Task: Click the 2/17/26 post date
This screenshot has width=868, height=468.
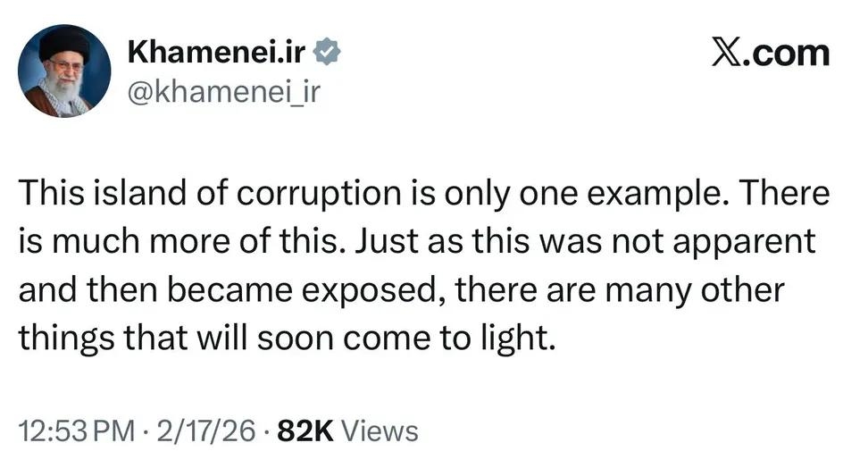Action: click(x=204, y=432)
